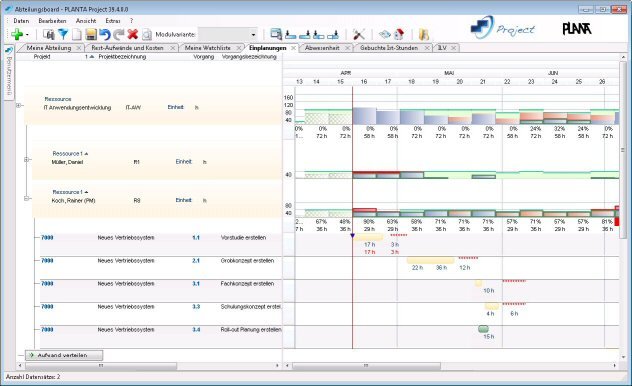This screenshot has width=632, height=386.
Task: Click the window magnifier icon after Modulvariante
Action: pos(276,35)
